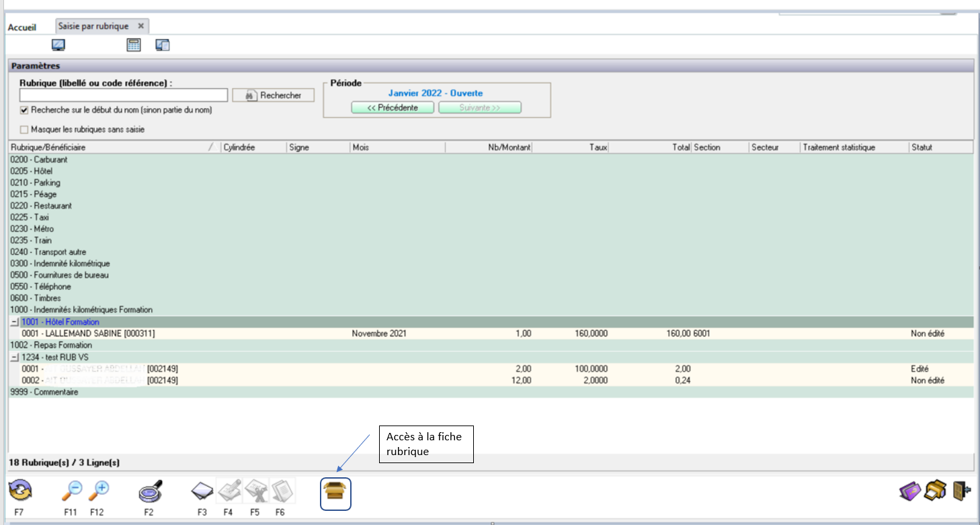Collapse the 1001 - Hôtel Formation group

point(15,322)
